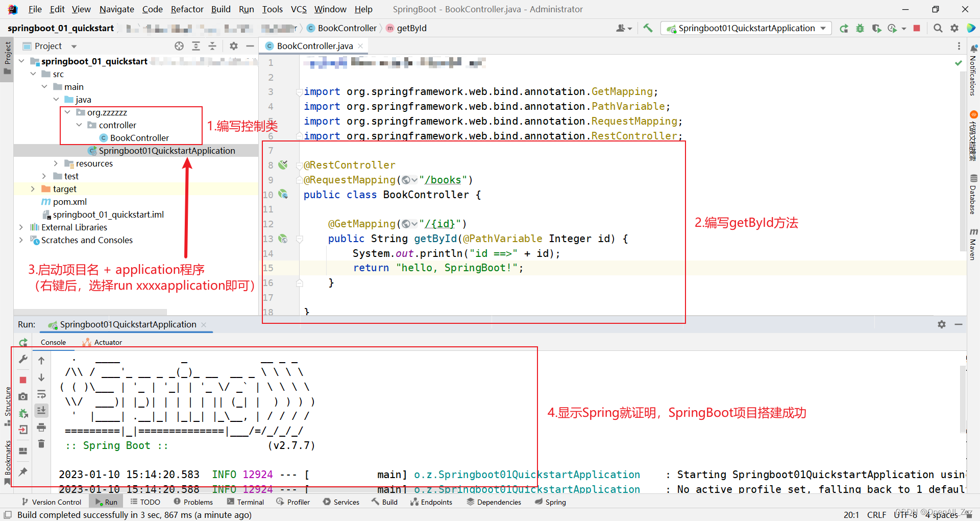Open Dependencies tool window

(494, 502)
